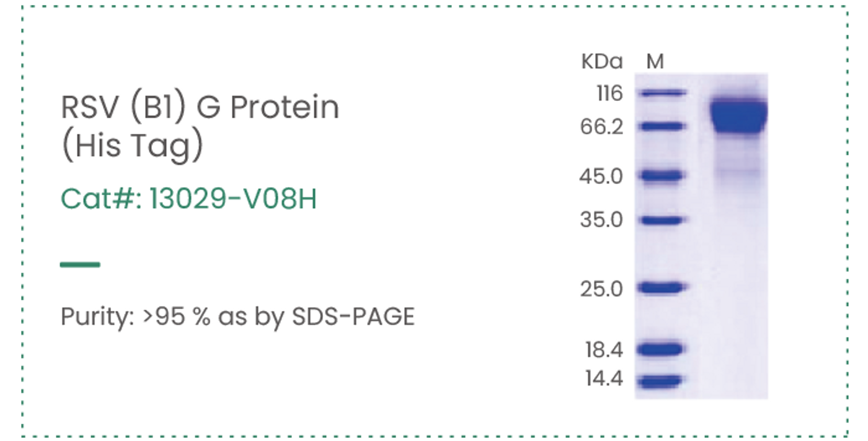868x441 pixels.
Task: Click the M marker lane label
Action: point(655,61)
